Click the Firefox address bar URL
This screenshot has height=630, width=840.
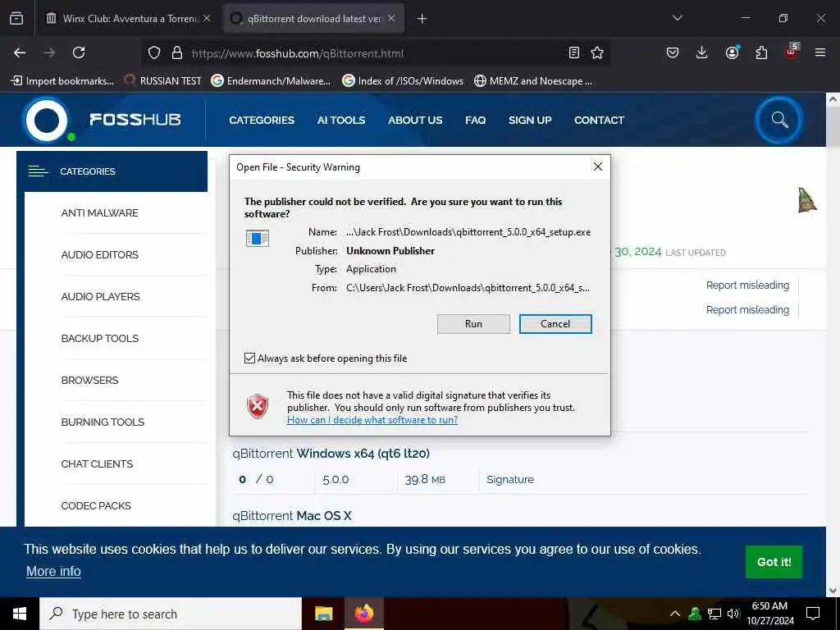click(297, 53)
